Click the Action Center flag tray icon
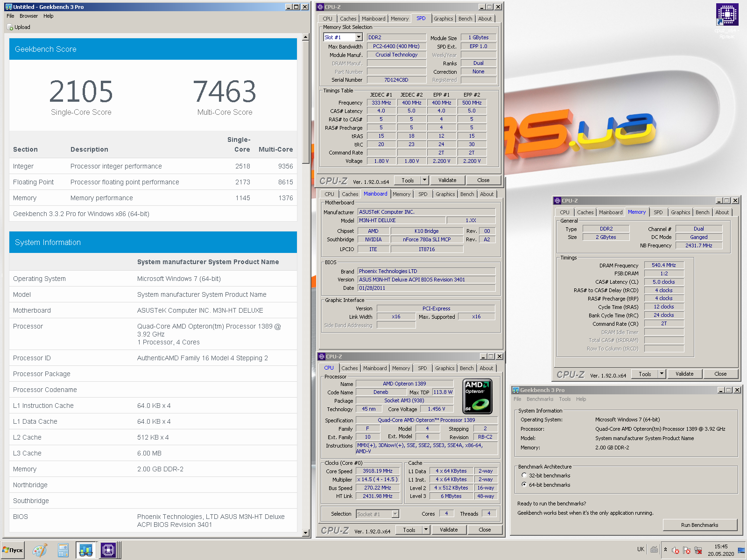 pyautogui.click(x=687, y=550)
